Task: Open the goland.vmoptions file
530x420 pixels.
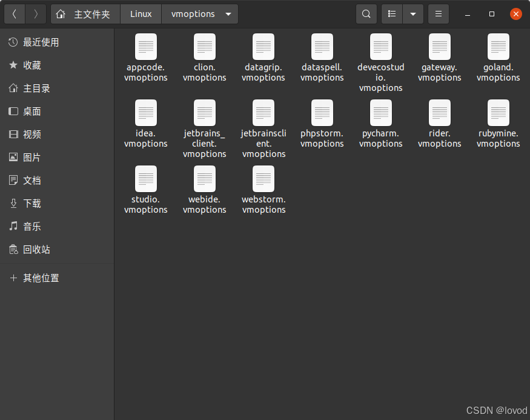Action: (x=498, y=47)
